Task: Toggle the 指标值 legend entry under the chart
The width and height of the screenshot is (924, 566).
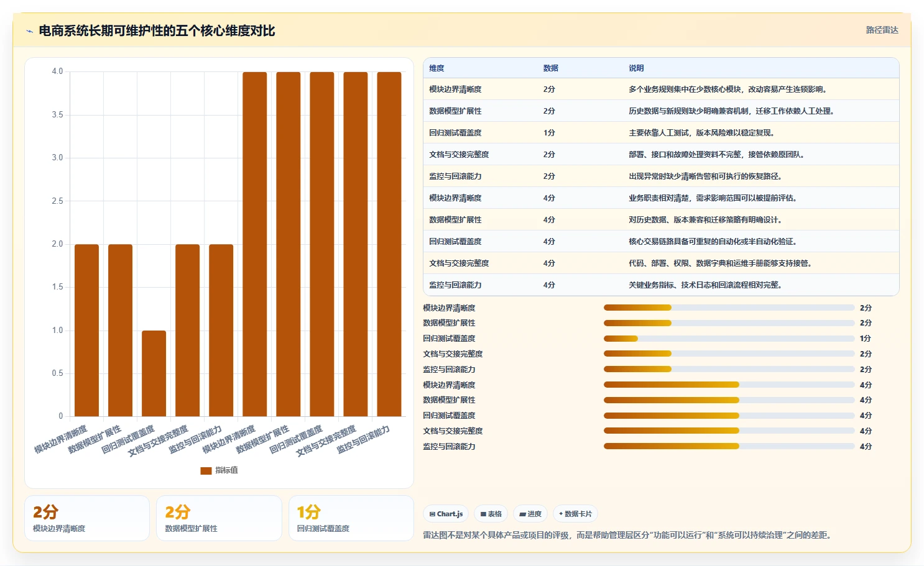Action: point(219,470)
